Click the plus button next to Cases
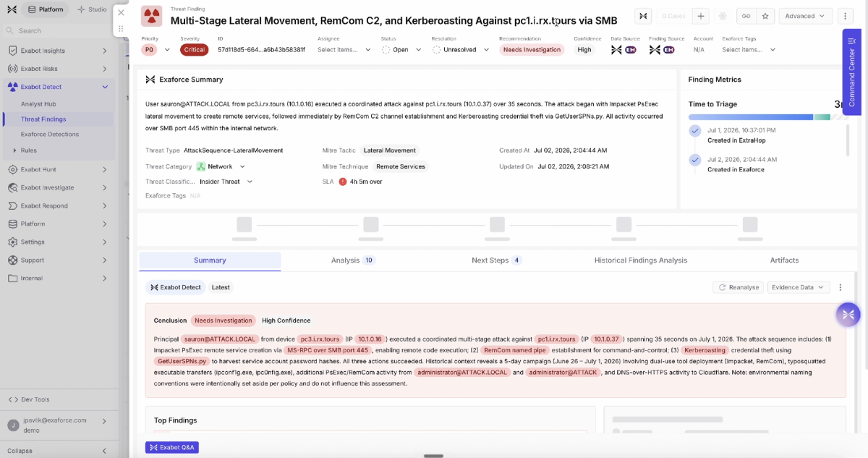The width and height of the screenshot is (868, 458). [x=700, y=16]
